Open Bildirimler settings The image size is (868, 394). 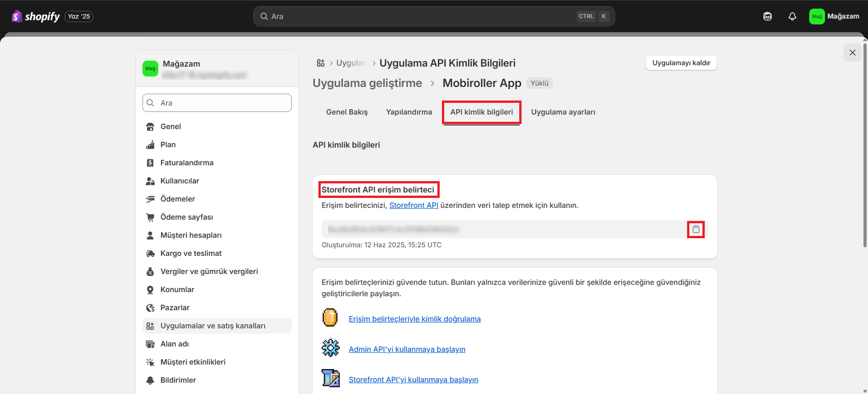tap(217, 380)
